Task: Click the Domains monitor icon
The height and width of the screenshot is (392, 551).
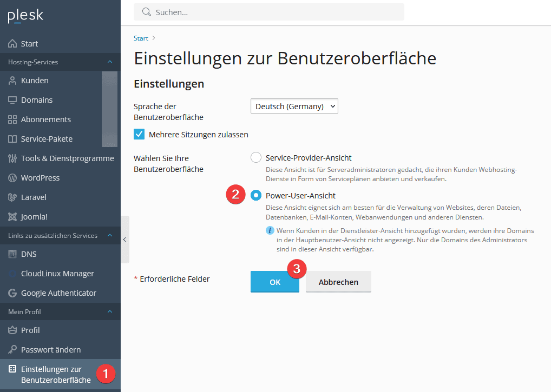Action: point(12,100)
